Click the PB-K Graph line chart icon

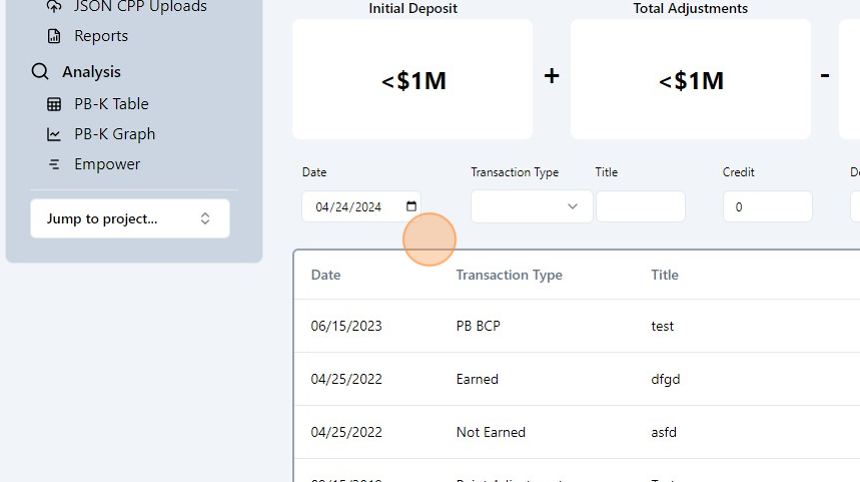(54, 134)
